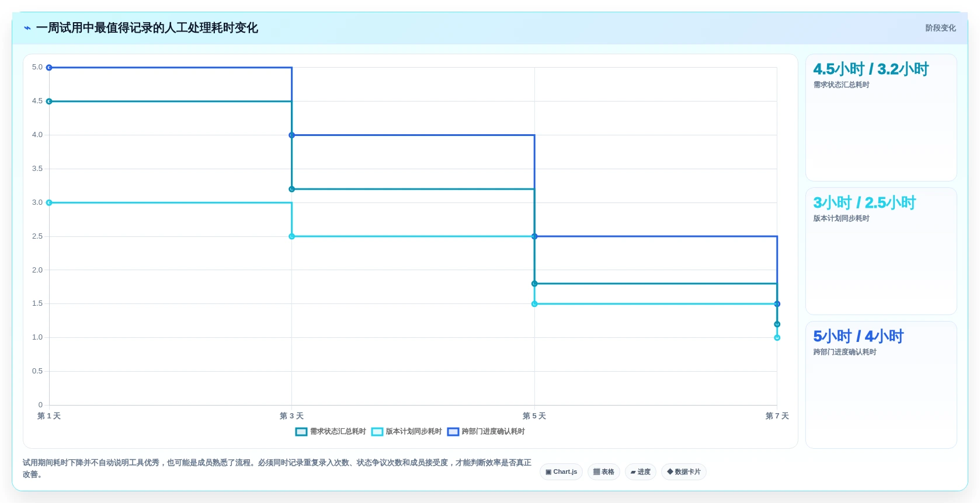980x503 pixels.
Task: Select the 4.5 data point on 第 1 天
Action: coord(49,102)
